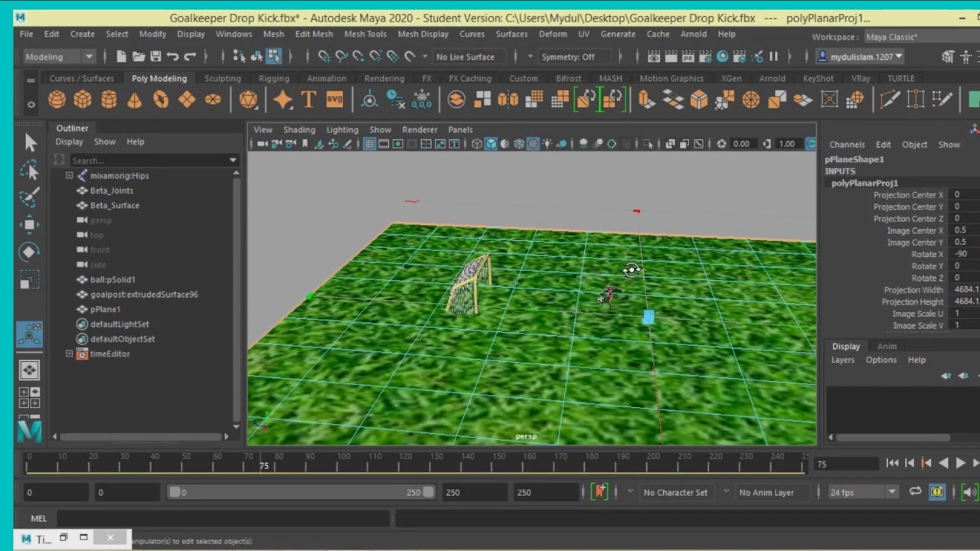
Task: Click the polyPlanarProj1 input node
Action: (864, 183)
